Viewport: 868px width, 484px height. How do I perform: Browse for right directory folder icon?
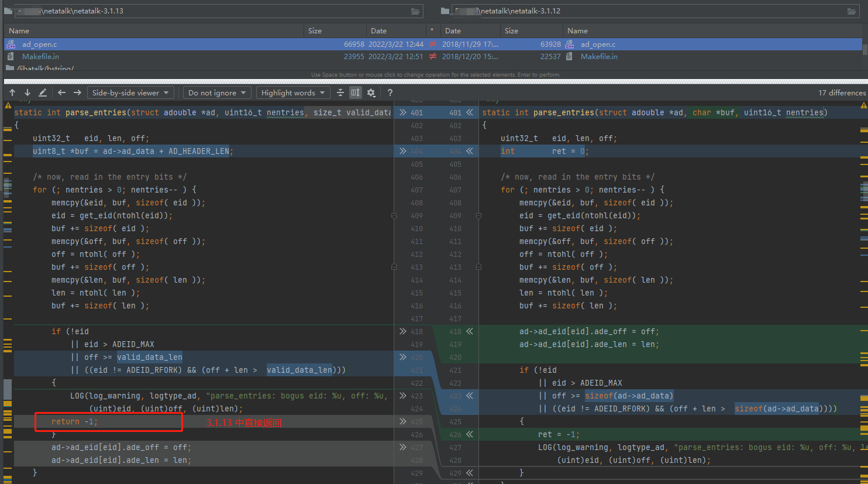(x=852, y=11)
